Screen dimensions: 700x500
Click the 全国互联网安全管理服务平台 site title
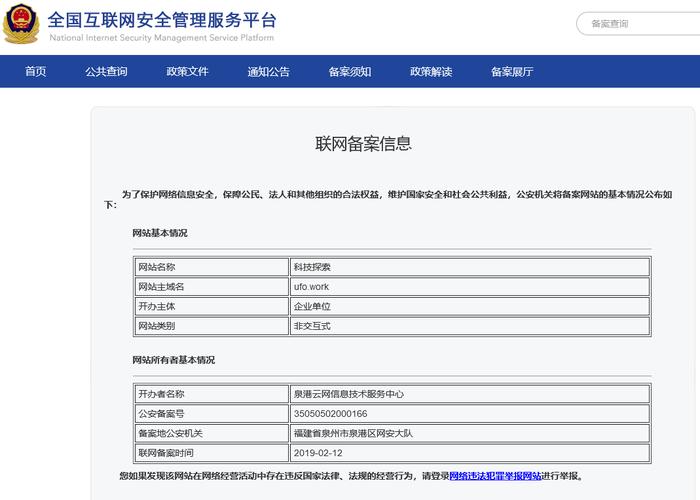[x=162, y=20]
